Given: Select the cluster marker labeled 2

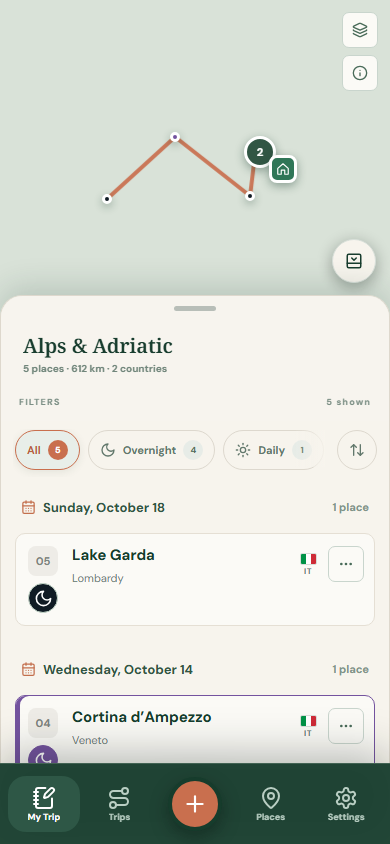Looking at the screenshot, I should click(x=260, y=152).
